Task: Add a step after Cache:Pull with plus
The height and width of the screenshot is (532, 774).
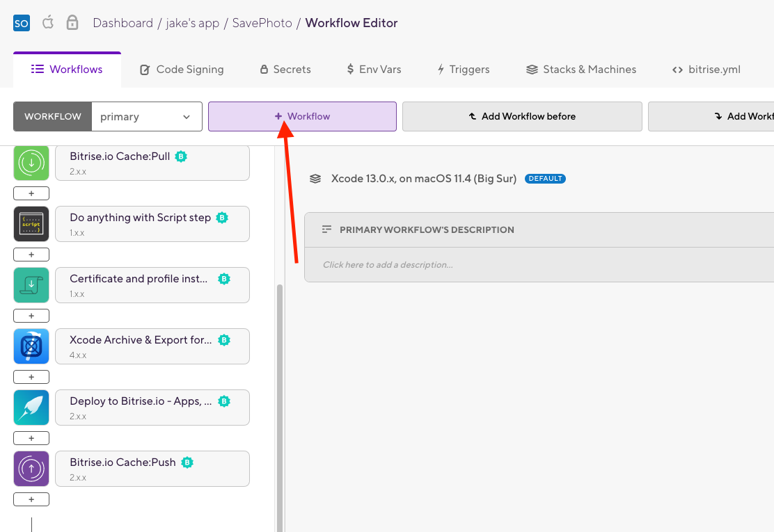Action: point(31,193)
